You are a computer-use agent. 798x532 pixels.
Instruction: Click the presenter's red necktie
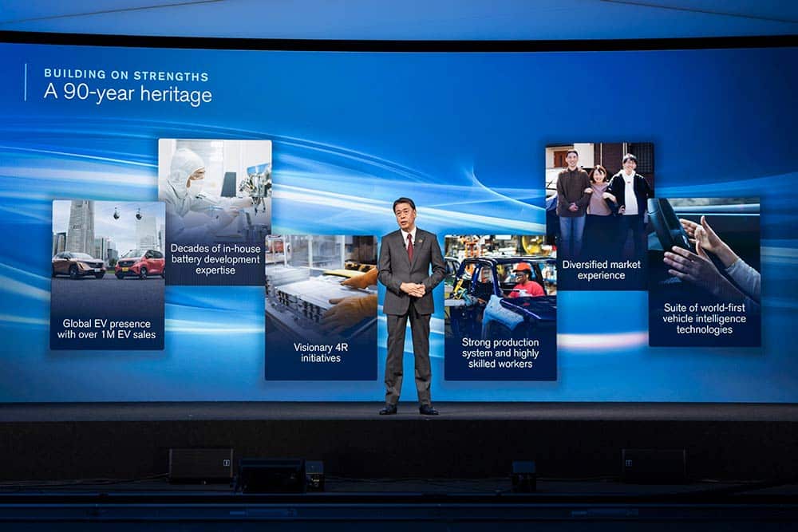(410, 246)
